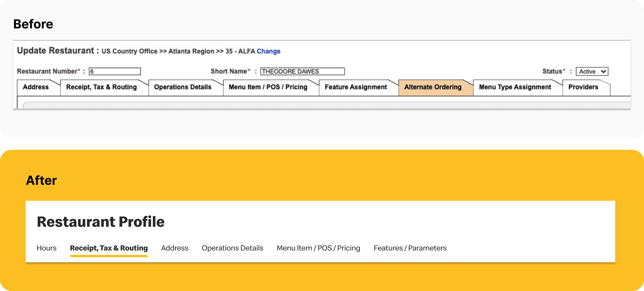Open the Status Active dropdown
The height and width of the screenshot is (291, 644).
click(x=592, y=72)
